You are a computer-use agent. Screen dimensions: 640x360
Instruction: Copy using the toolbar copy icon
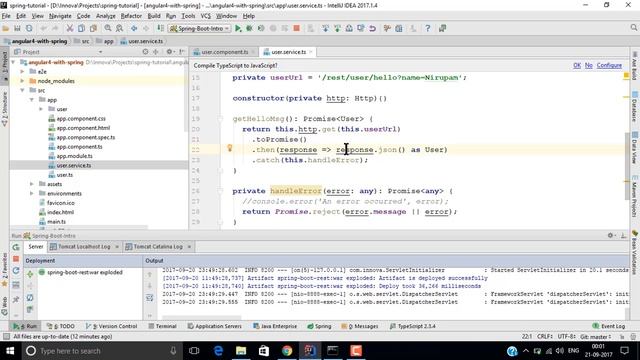coord(82,28)
